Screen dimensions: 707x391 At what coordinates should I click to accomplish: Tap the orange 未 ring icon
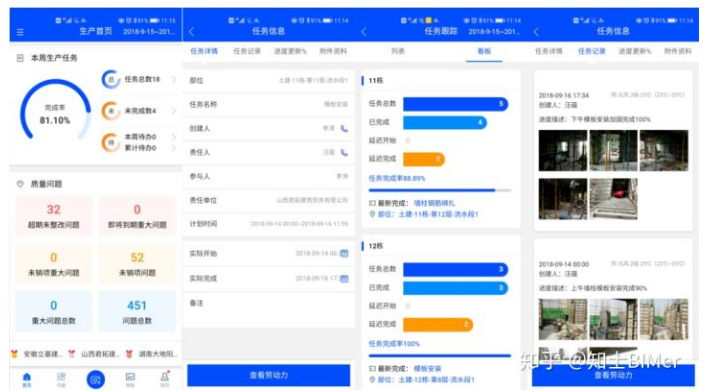[x=110, y=111]
